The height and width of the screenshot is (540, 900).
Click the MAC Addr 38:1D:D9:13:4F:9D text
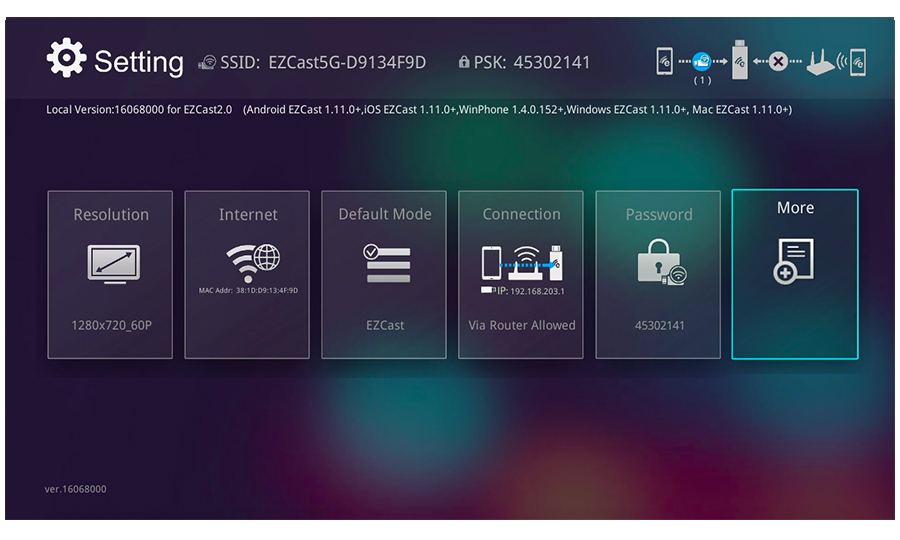(x=248, y=290)
